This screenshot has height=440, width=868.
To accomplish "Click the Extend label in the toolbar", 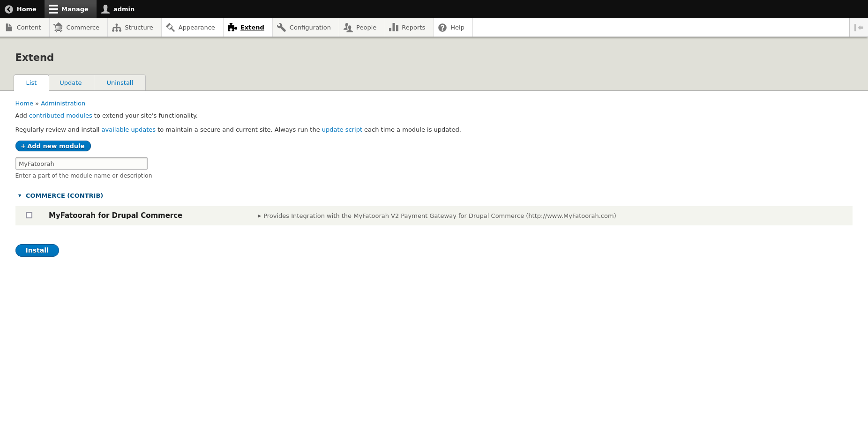I will [x=252, y=28].
